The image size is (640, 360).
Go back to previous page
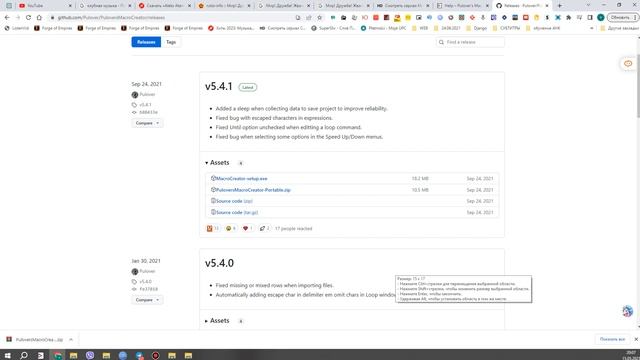(x=7, y=18)
